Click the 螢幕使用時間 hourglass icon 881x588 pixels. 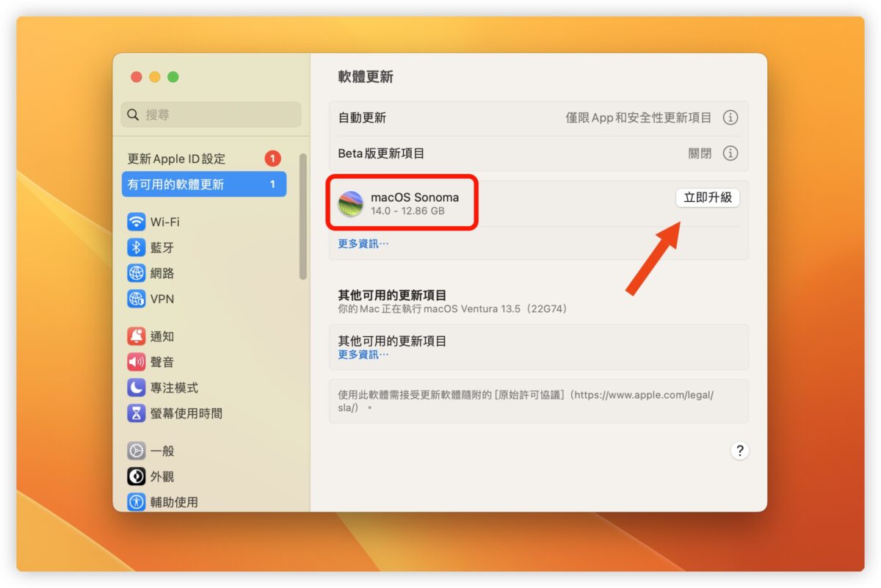[x=136, y=413]
